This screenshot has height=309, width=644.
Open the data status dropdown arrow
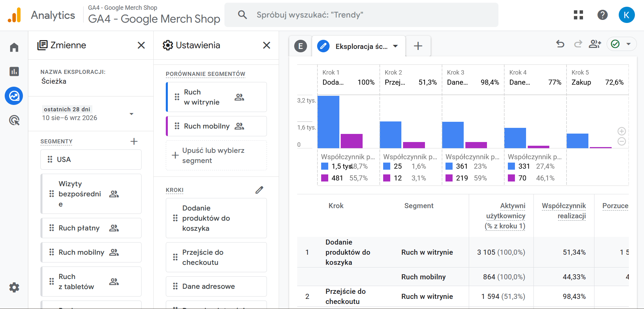(x=628, y=44)
